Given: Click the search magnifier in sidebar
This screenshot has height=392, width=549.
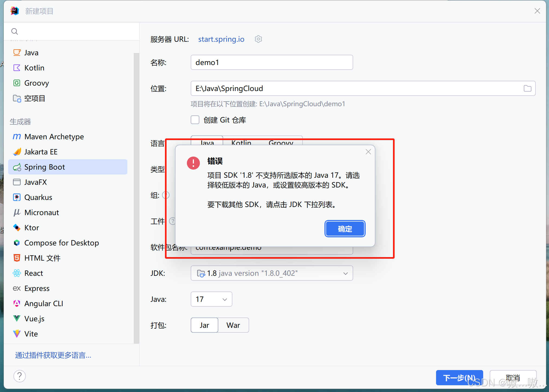Looking at the screenshot, I should (15, 31).
